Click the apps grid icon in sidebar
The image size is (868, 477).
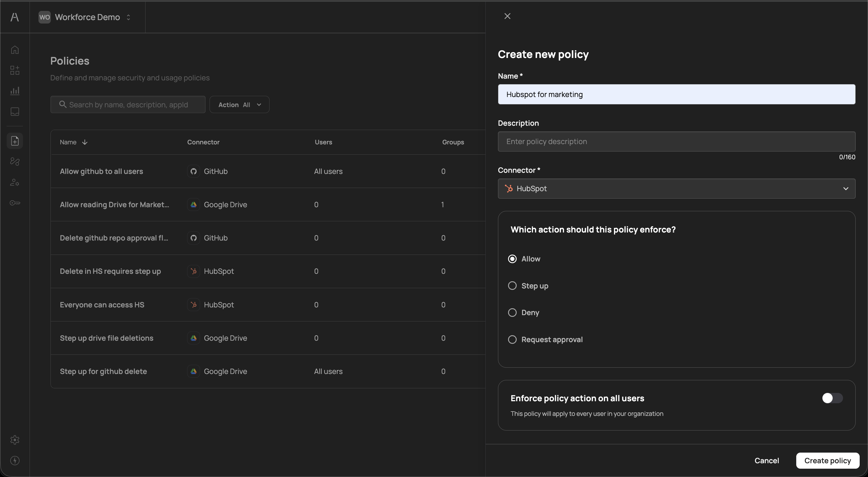pos(15,70)
